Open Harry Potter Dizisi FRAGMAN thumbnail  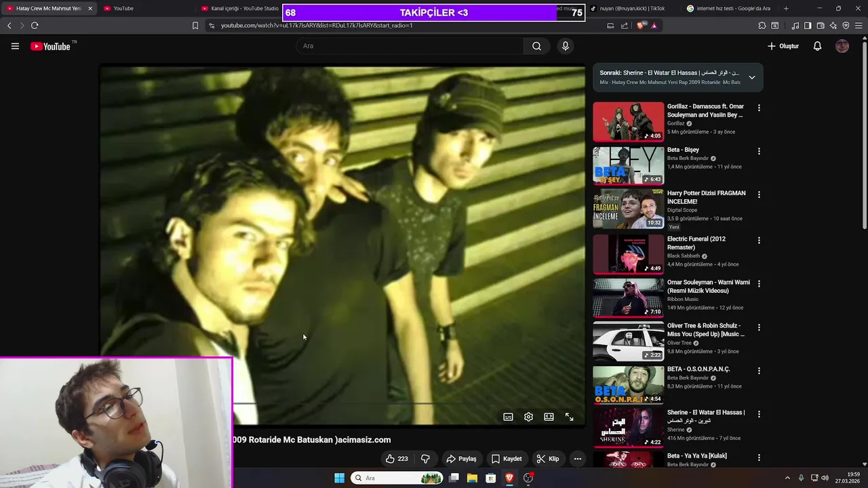coord(629,209)
